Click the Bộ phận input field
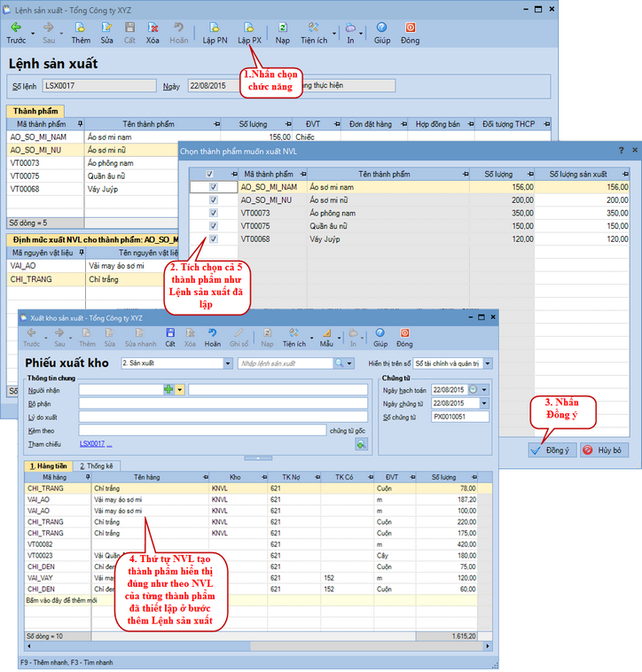The image size is (642, 672). click(x=223, y=403)
